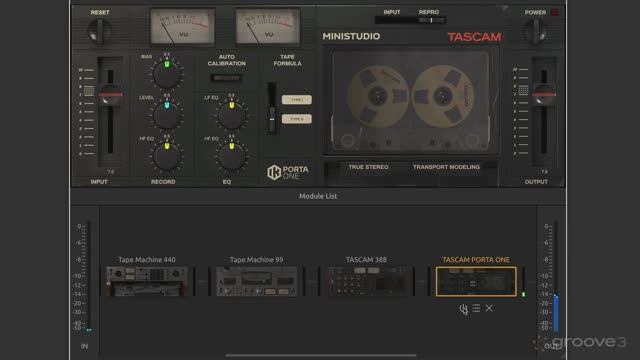Click the left VU meter
The width and height of the screenshot is (640, 360).
tap(182, 26)
